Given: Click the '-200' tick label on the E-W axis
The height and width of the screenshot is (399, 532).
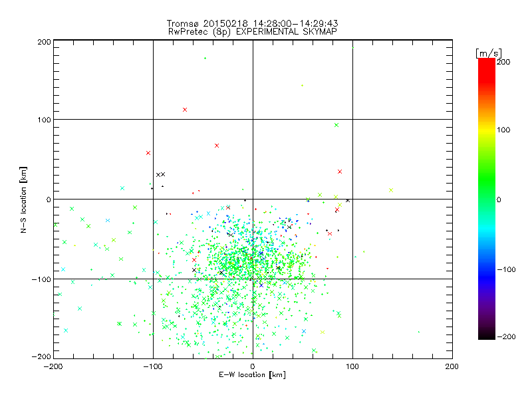Looking at the screenshot, I should pyautogui.click(x=53, y=366).
